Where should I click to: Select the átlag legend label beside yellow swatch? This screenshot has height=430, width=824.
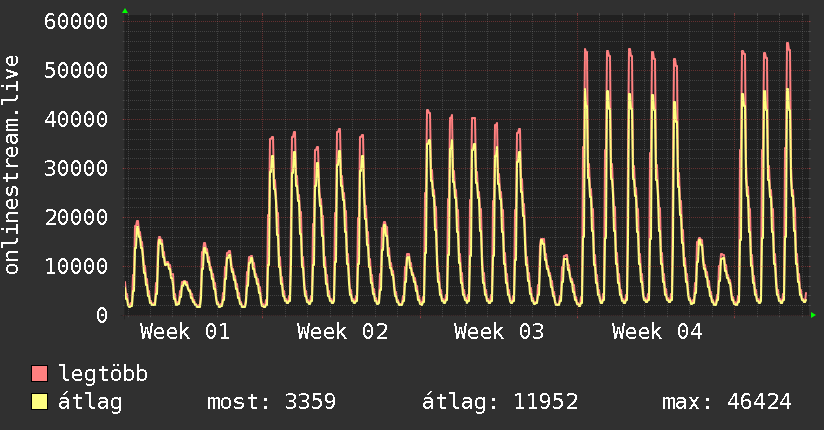point(90,402)
